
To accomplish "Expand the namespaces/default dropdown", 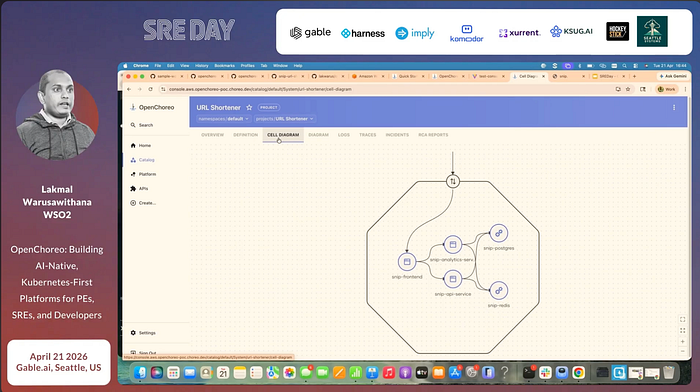I will click(223, 119).
